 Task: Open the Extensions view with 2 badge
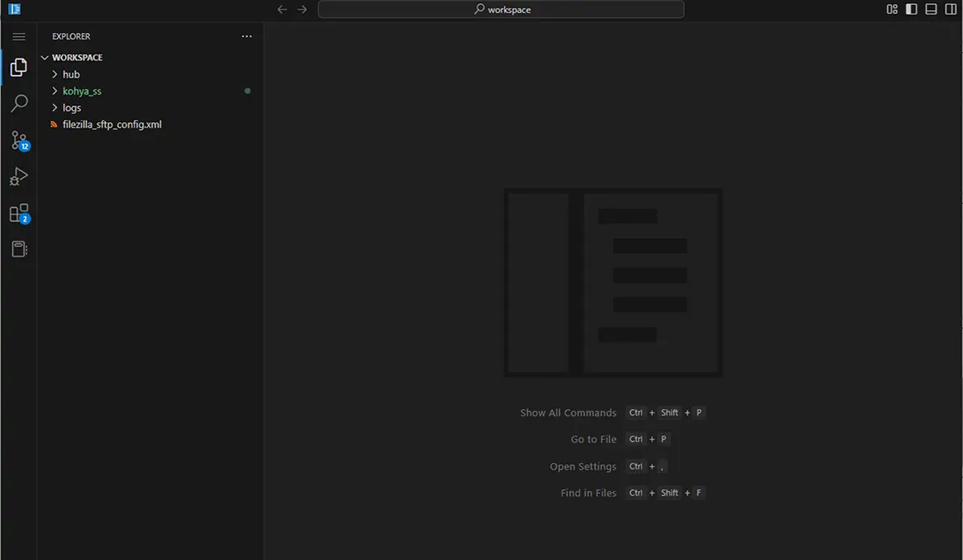pyautogui.click(x=18, y=213)
